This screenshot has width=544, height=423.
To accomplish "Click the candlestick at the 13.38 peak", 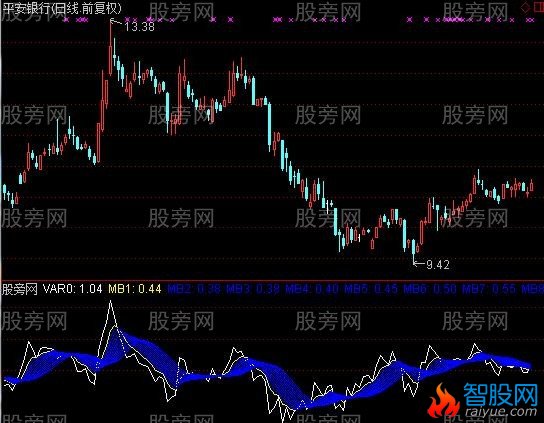I will point(111,48).
